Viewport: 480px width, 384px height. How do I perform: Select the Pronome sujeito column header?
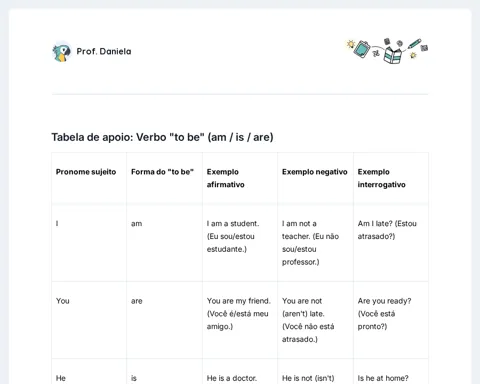click(89, 178)
